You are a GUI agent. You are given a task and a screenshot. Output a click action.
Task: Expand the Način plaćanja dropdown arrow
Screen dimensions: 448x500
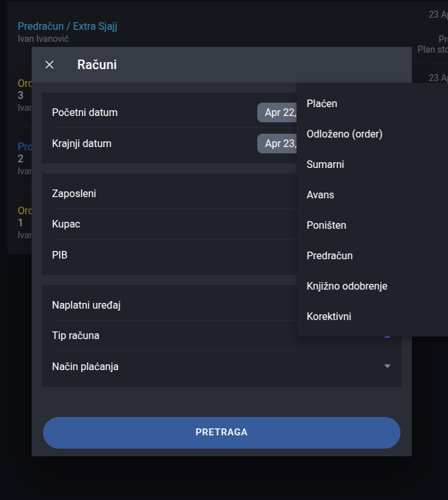click(x=387, y=366)
